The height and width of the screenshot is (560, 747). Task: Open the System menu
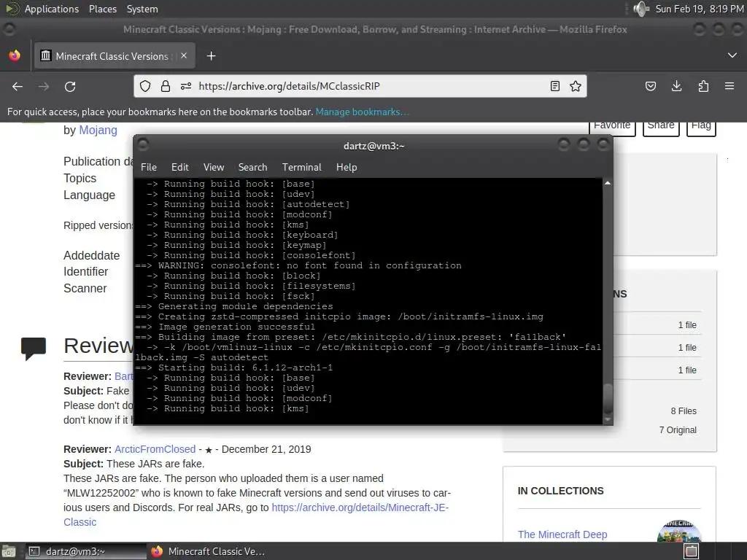[142, 9]
